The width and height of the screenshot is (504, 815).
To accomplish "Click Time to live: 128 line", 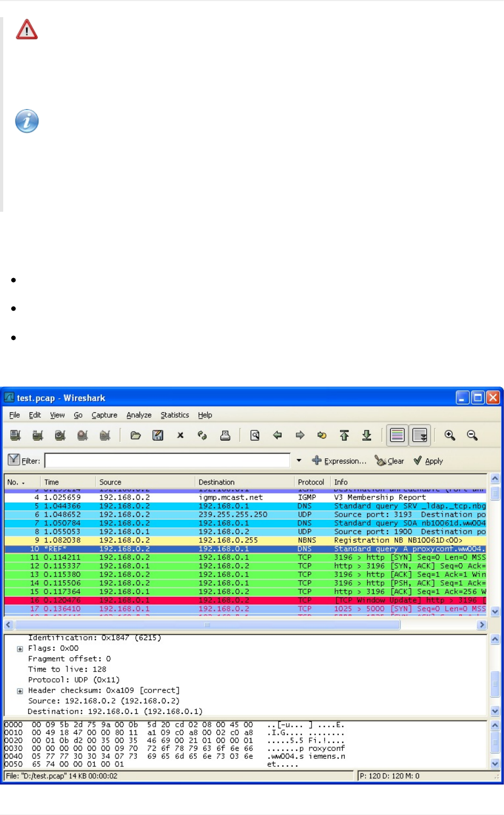I will coord(67,670).
